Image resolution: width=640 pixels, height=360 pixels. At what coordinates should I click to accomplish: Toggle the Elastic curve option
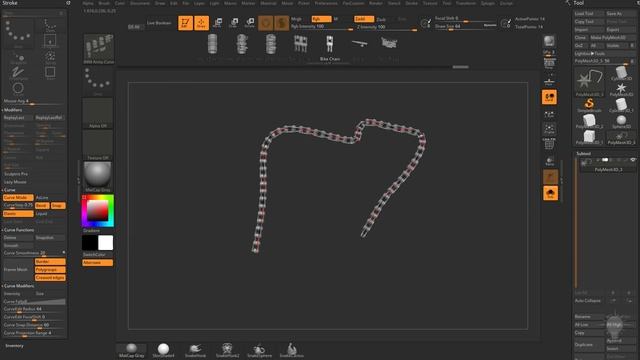tap(18, 213)
